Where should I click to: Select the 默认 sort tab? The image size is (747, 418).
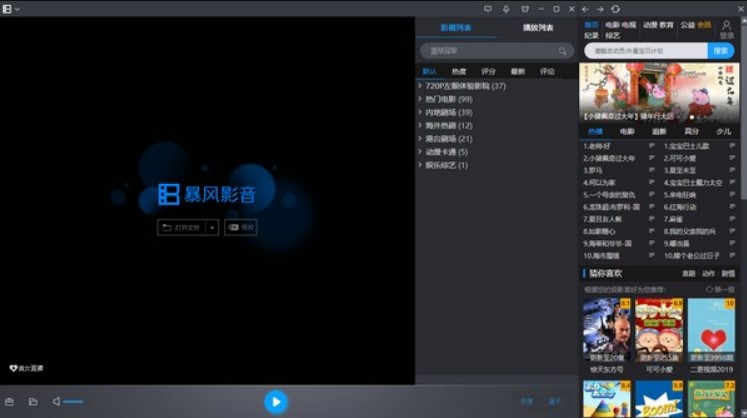[x=429, y=71]
